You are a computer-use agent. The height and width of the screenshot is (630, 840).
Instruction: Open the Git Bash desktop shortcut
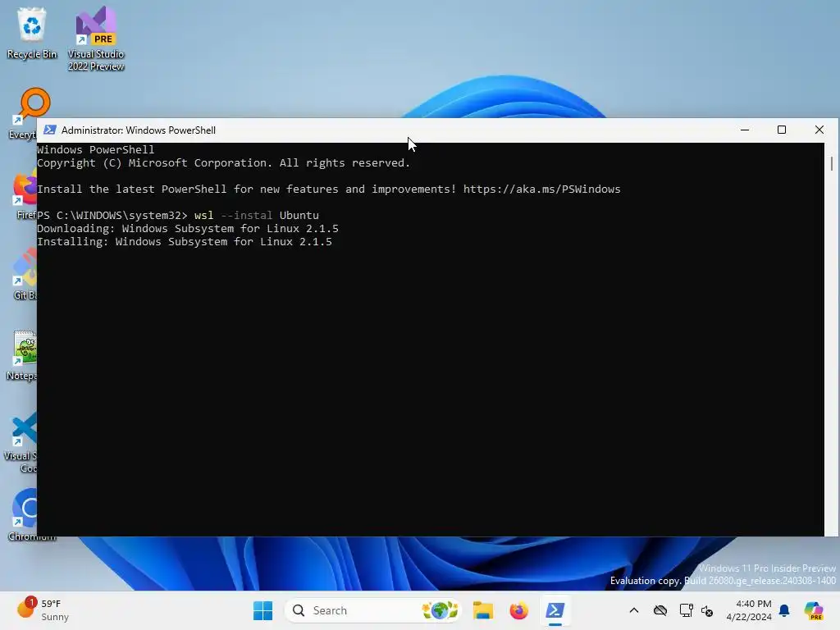pyautogui.click(x=25, y=274)
